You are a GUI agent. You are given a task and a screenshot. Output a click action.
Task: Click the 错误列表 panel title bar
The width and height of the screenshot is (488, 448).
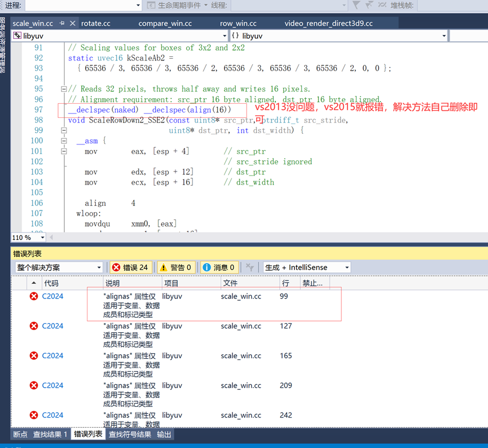coord(249,254)
